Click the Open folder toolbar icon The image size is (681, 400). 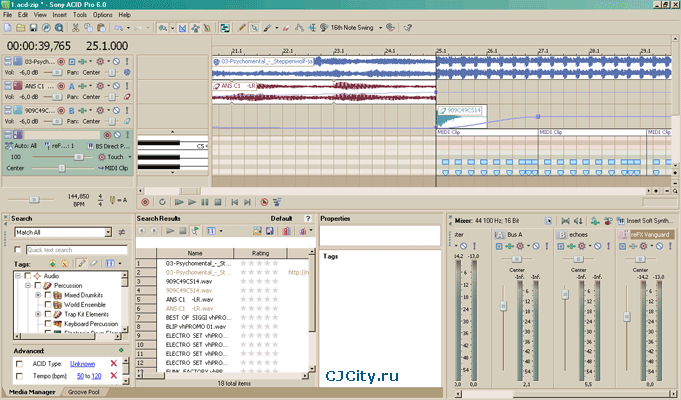pos(20,28)
